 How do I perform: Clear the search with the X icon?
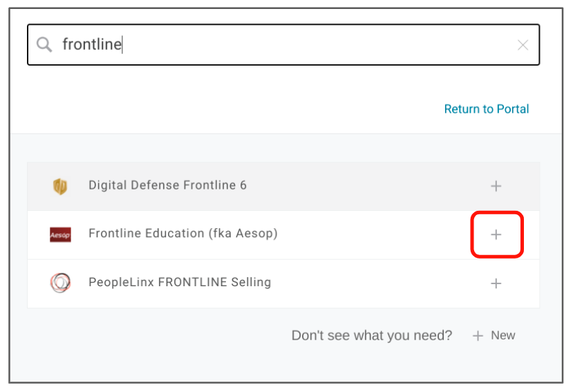click(x=523, y=45)
